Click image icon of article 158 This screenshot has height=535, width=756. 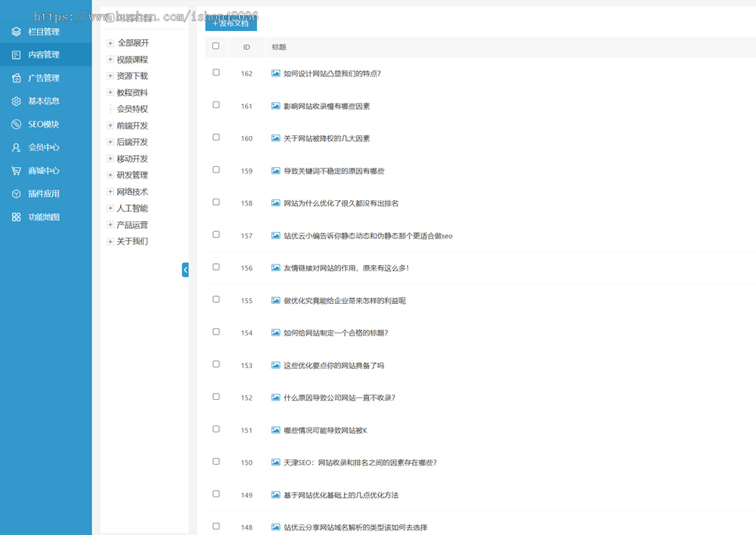coord(276,203)
